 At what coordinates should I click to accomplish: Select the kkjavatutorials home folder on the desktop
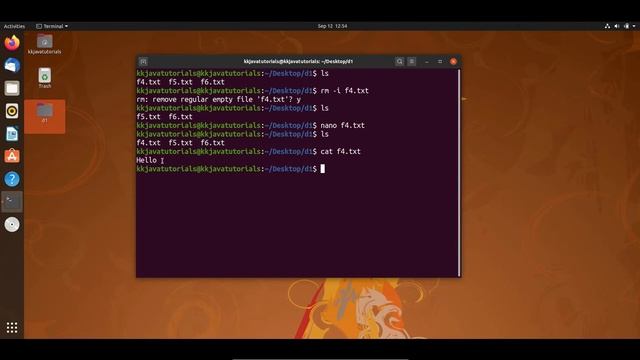point(44,44)
